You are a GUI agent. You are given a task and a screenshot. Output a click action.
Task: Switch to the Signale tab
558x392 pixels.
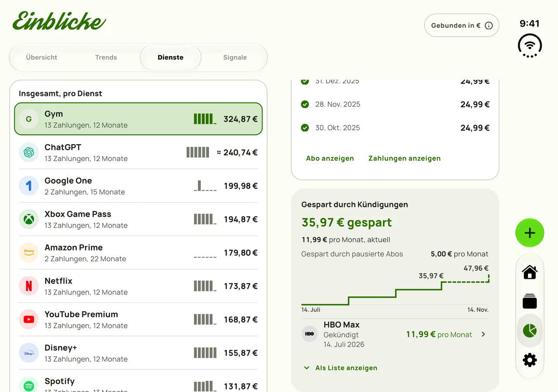pos(235,57)
